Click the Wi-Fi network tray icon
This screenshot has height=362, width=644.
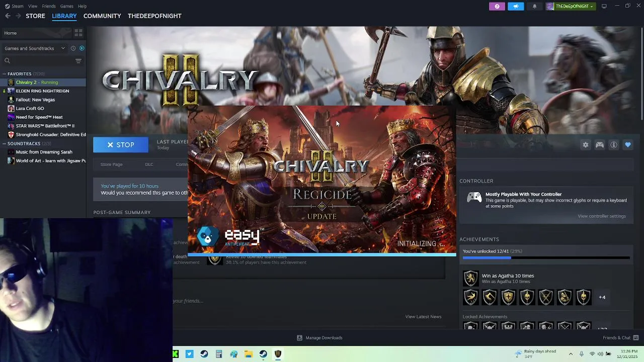coord(591,354)
